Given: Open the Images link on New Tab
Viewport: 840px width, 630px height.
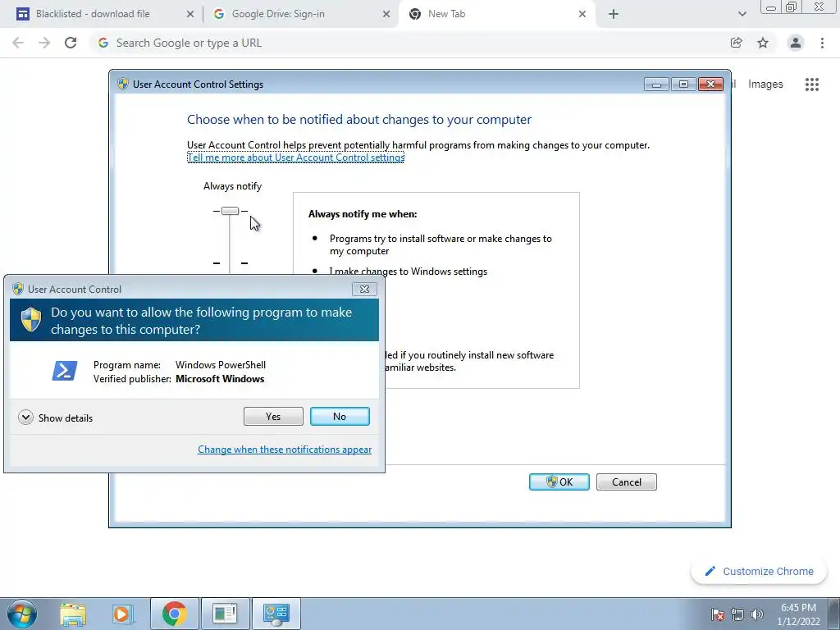Looking at the screenshot, I should [765, 84].
